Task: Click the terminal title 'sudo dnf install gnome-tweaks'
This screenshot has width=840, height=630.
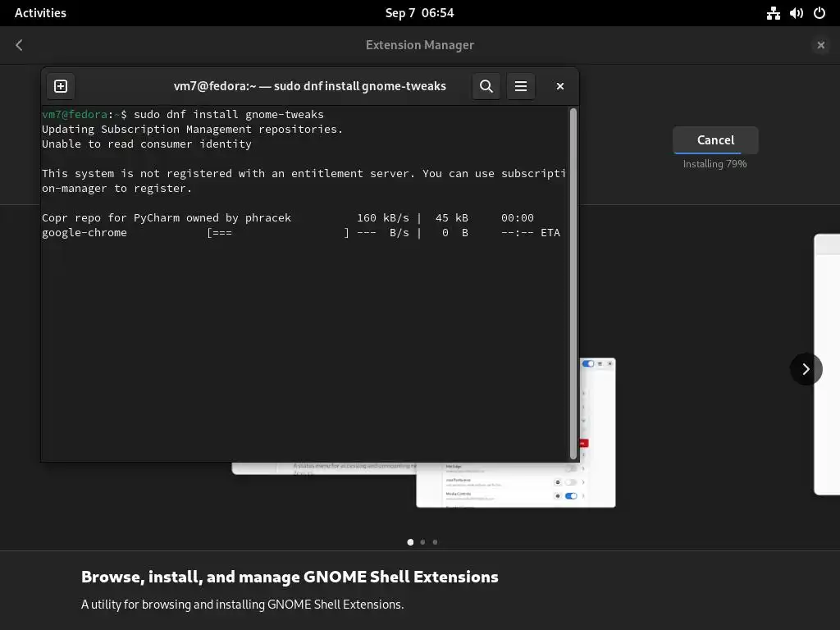Action: click(x=309, y=86)
